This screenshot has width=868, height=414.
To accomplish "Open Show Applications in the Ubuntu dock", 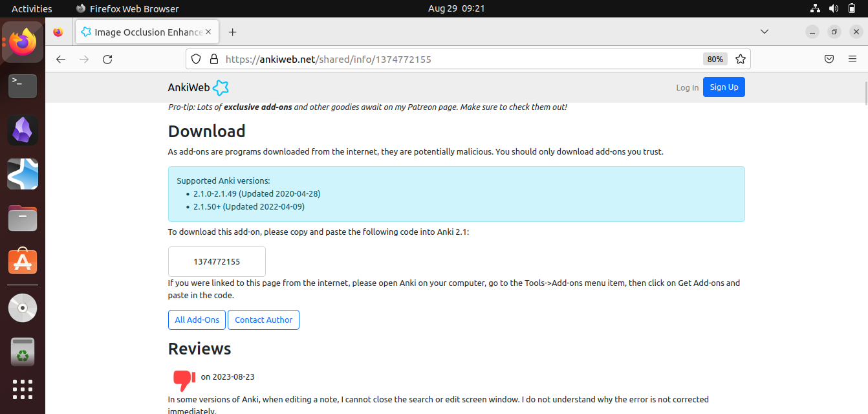I will coord(22,389).
